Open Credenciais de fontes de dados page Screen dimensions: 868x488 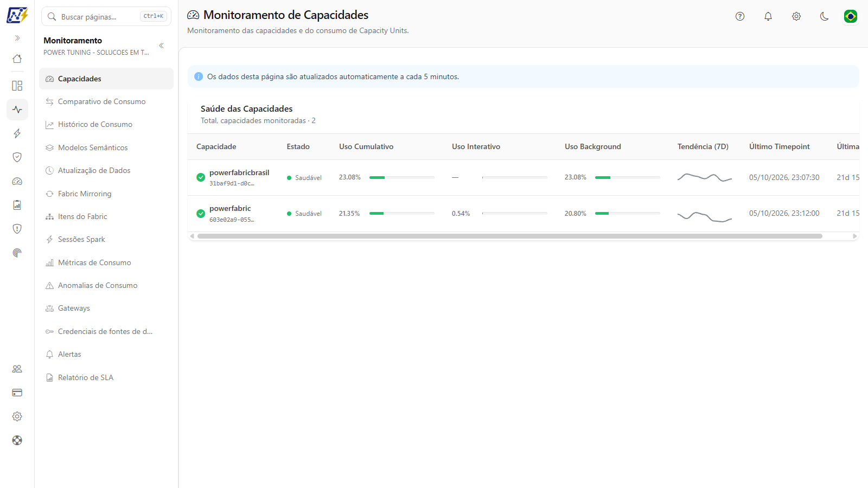[106, 331]
